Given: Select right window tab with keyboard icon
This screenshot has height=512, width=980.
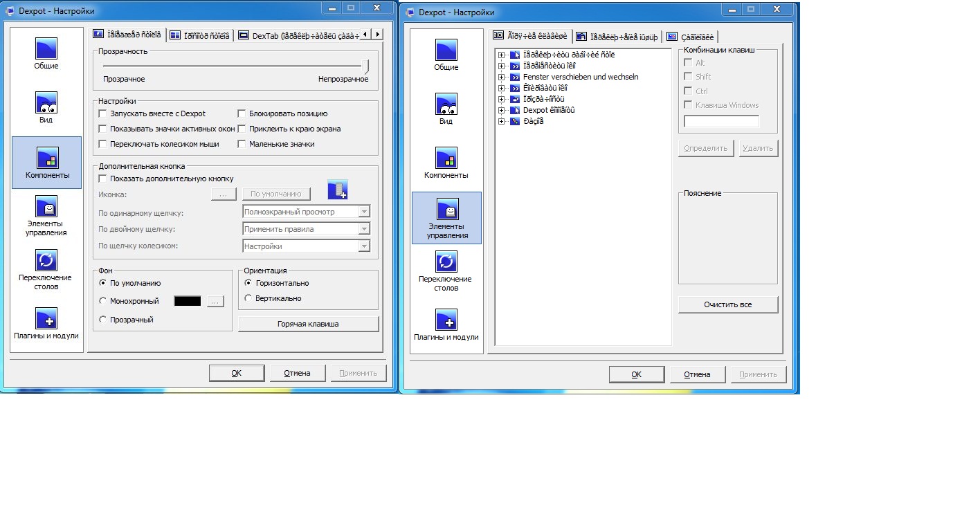Looking at the screenshot, I should tap(532, 35).
